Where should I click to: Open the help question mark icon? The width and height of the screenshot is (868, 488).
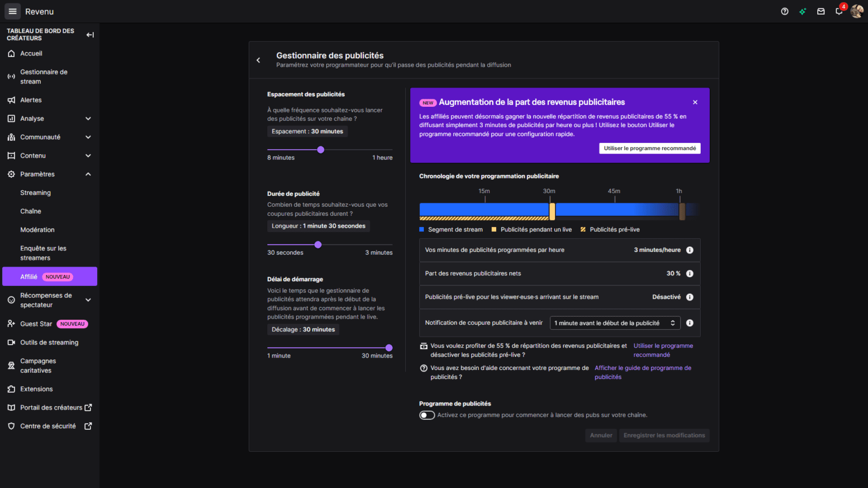pyautogui.click(x=784, y=11)
